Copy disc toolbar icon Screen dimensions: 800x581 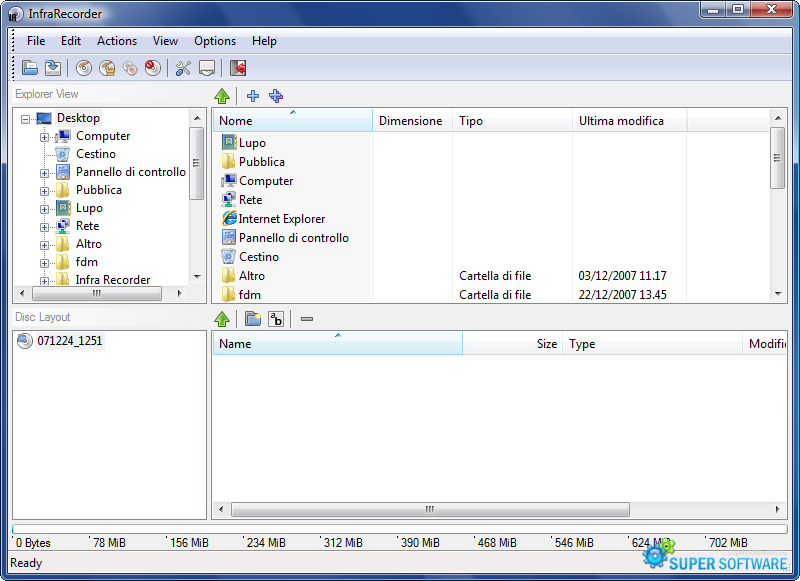130,68
